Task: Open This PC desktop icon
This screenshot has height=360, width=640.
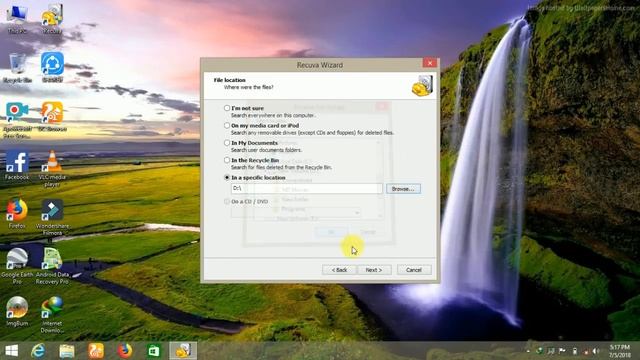Action: 17,18
